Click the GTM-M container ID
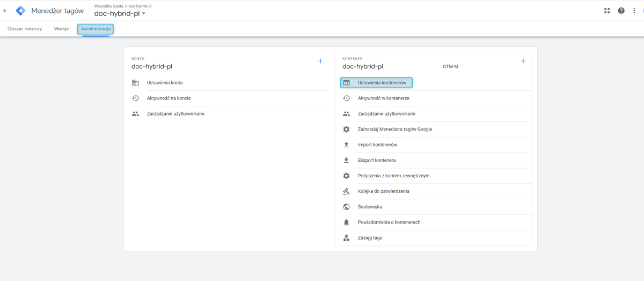 [451, 67]
